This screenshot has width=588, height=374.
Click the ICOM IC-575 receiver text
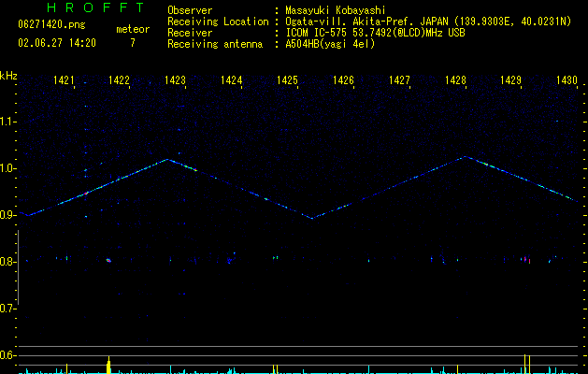click(375, 33)
